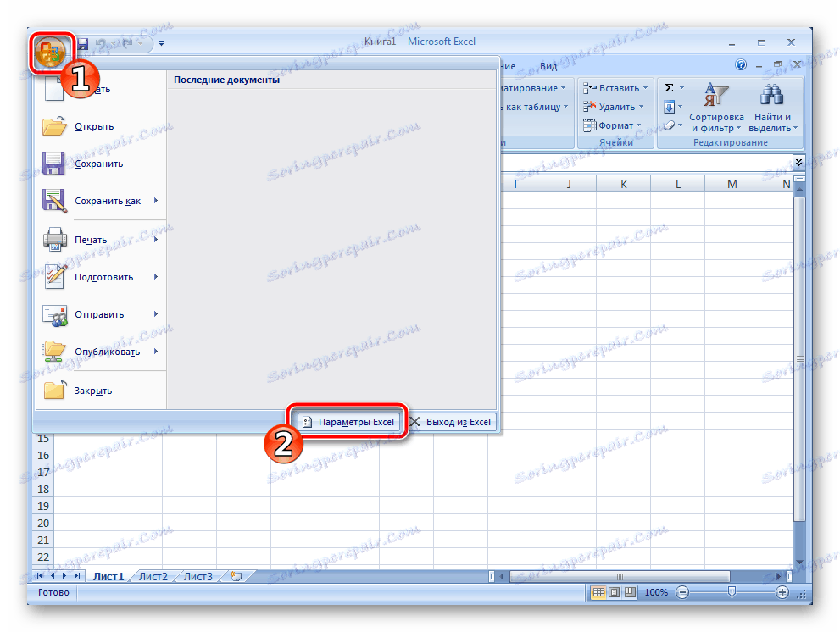Image resolution: width=840 pixels, height=632 pixels.
Task: Switch to Лист2 sheet tab
Action: click(x=153, y=577)
